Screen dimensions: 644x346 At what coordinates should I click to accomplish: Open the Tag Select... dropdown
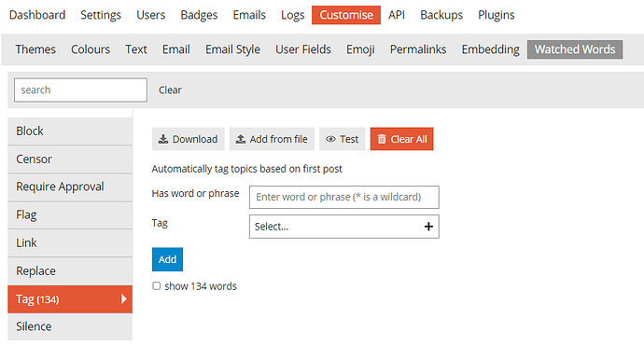pyautogui.click(x=343, y=227)
